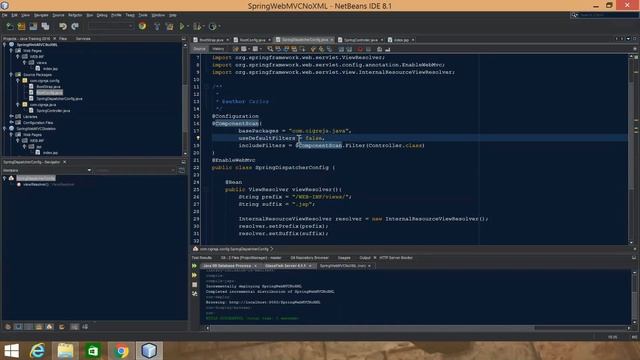Switch to the Files panel tab

63,39
